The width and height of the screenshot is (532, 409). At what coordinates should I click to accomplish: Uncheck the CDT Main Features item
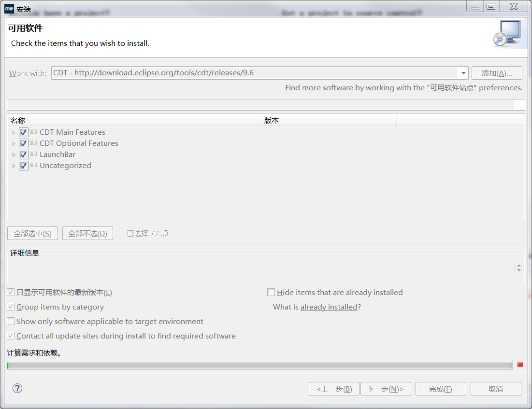point(23,132)
